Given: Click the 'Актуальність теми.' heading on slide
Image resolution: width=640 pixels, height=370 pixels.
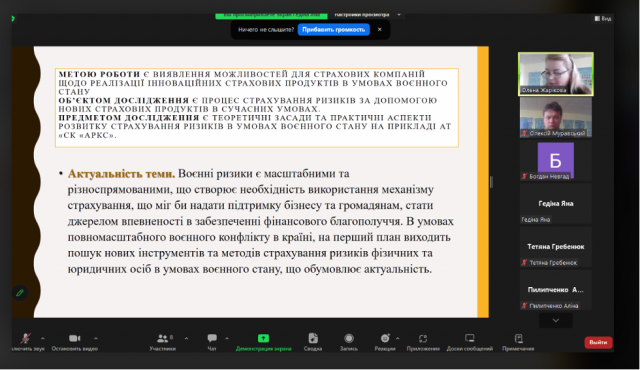Looking at the screenshot, I should coord(121,174).
